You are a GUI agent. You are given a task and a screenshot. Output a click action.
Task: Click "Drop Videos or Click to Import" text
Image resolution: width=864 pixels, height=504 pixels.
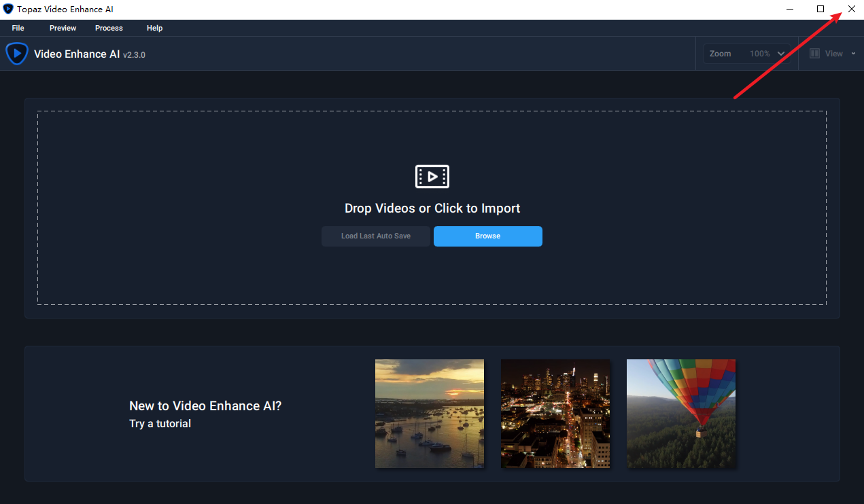pyautogui.click(x=432, y=209)
